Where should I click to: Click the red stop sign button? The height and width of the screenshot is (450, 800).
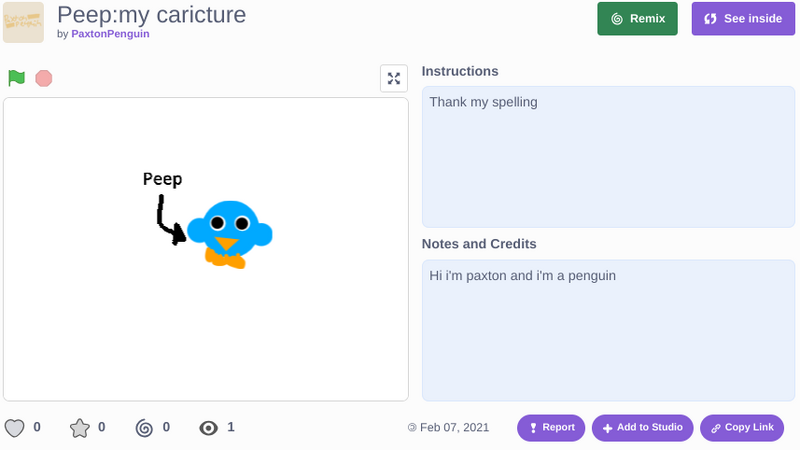[44, 79]
